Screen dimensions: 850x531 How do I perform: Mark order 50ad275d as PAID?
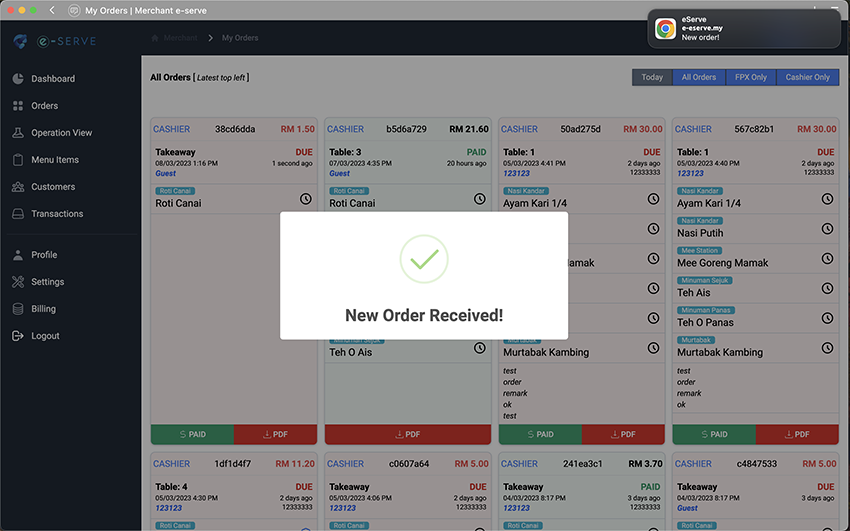pyautogui.click(x=540, y=435)
